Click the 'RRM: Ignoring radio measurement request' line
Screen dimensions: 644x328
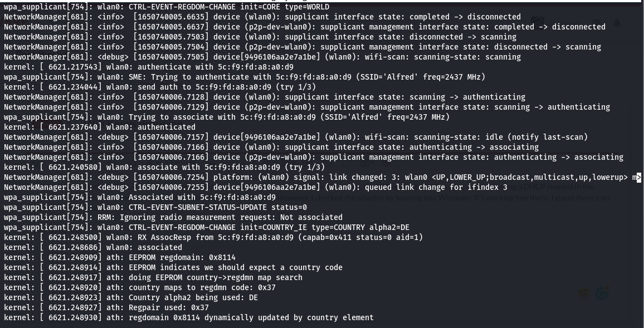[x=173, y=217]
